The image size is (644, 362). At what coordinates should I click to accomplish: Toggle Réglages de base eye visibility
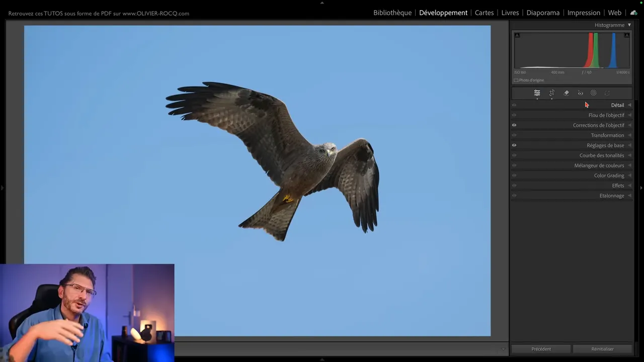(x=514, y=145)
